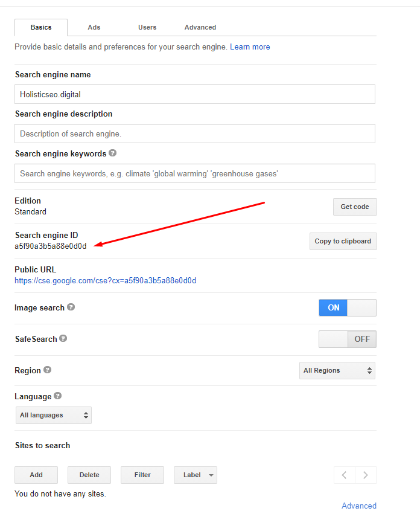
Task: Switch to the Basics tab
Action: coord(41,27)
